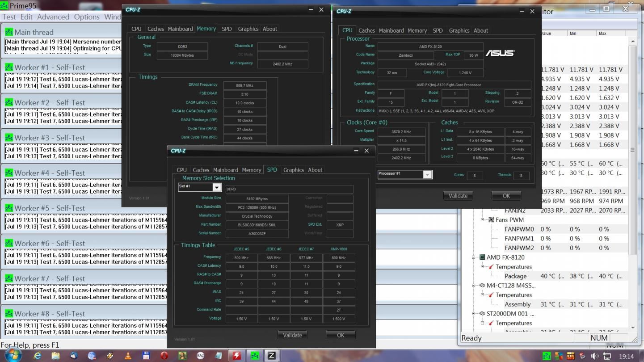
Task: Switch to Prime95 via green taskbar button
Action: 254,355
